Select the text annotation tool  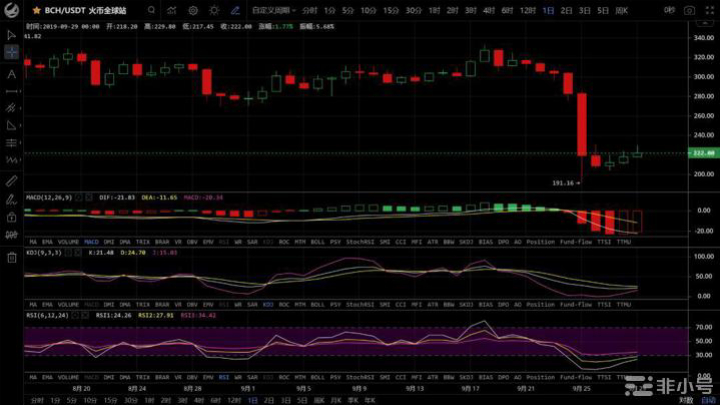coord(11,74)
